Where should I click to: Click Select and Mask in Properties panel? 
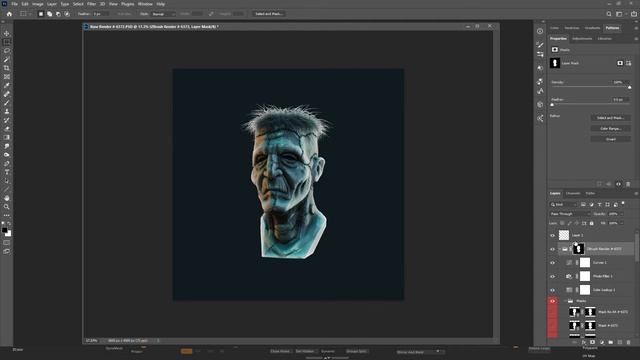point(610,118)
